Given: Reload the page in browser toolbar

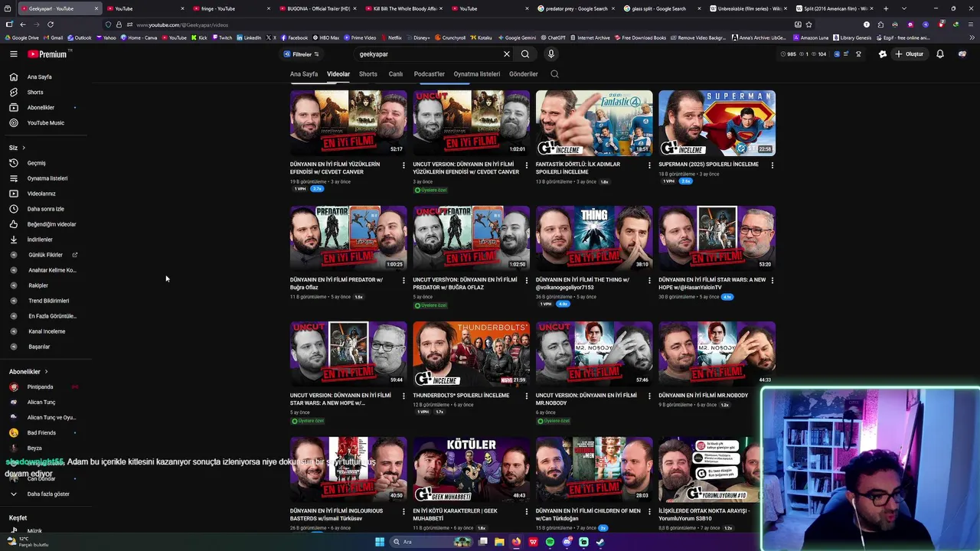Looking at the screenshot, I should [51, 24].
